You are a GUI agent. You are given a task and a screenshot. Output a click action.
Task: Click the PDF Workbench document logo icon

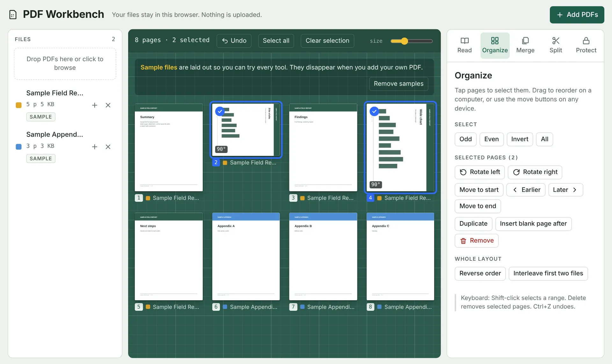[13, 15]
